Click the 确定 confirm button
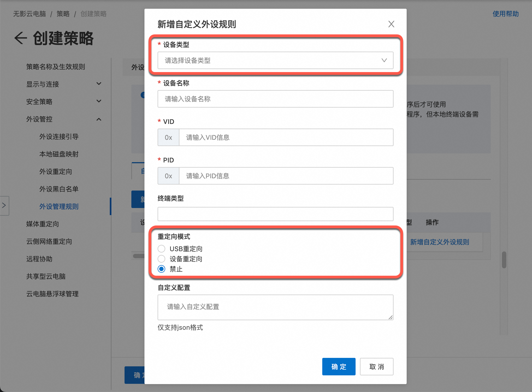Viewport: 532px width, 392px height. 339,367
